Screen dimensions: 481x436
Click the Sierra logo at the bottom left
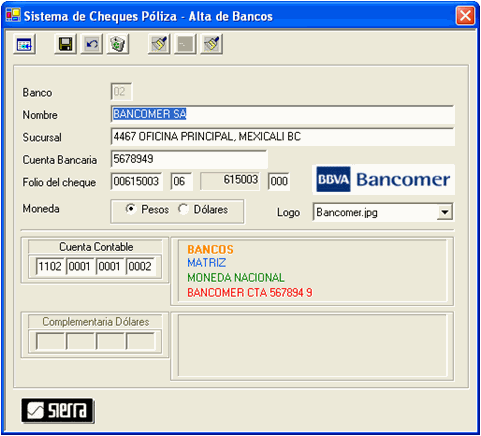tap(57, 410)
